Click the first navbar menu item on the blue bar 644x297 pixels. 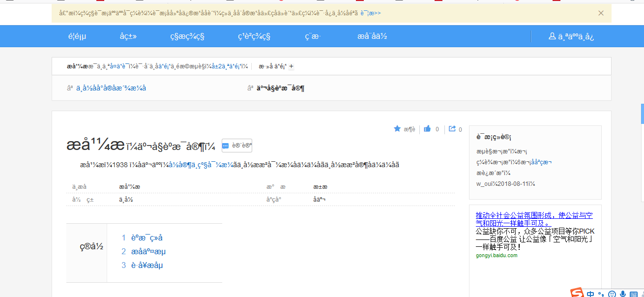[77, 36]
